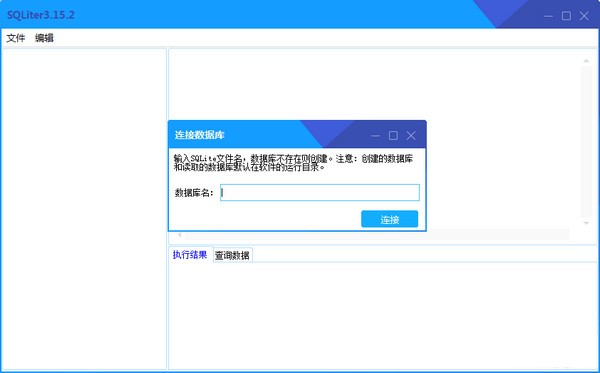Click the 连接数据库 dialog title

(199, 135)
